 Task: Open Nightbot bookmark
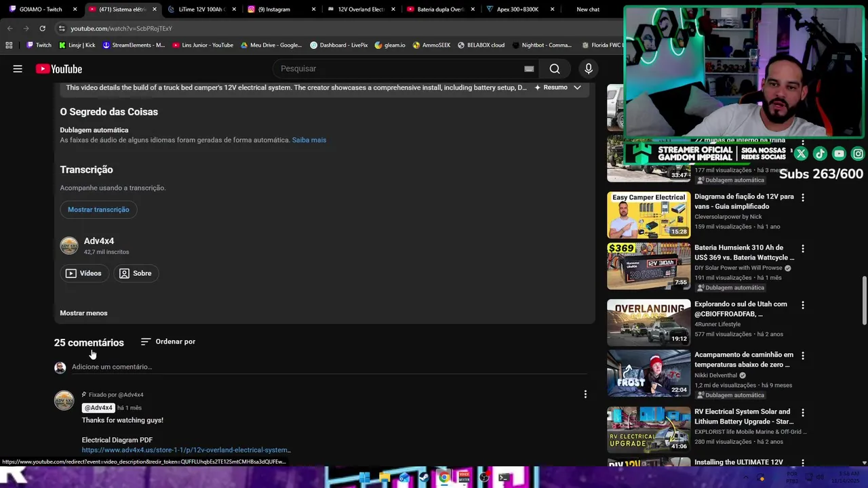(x=542, y=45)
